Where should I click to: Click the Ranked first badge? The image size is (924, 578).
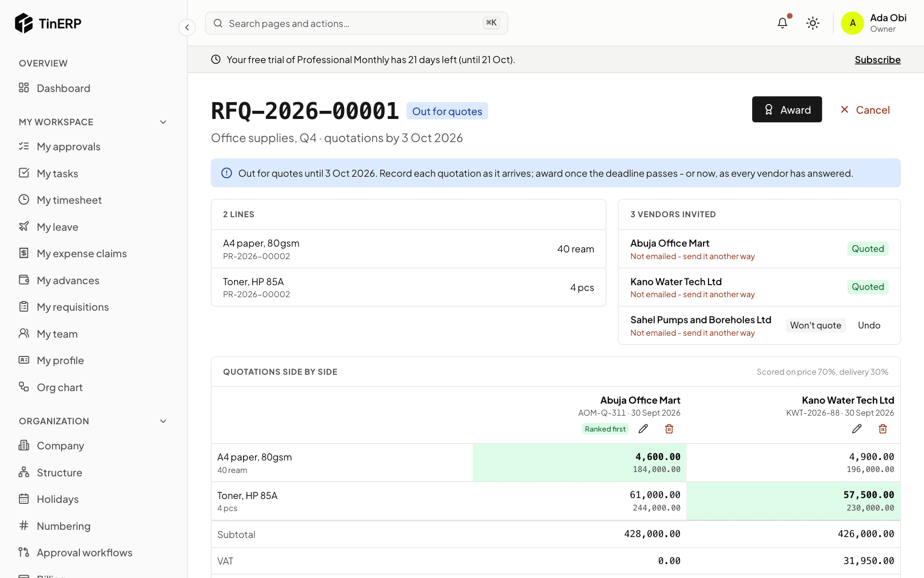605,429
